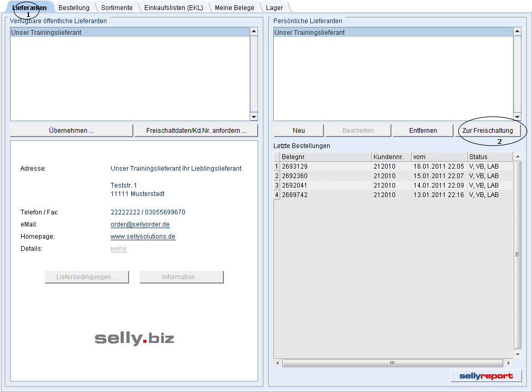Click the Übernehmen button
This screenshot has height=392, width=532.
71,131
